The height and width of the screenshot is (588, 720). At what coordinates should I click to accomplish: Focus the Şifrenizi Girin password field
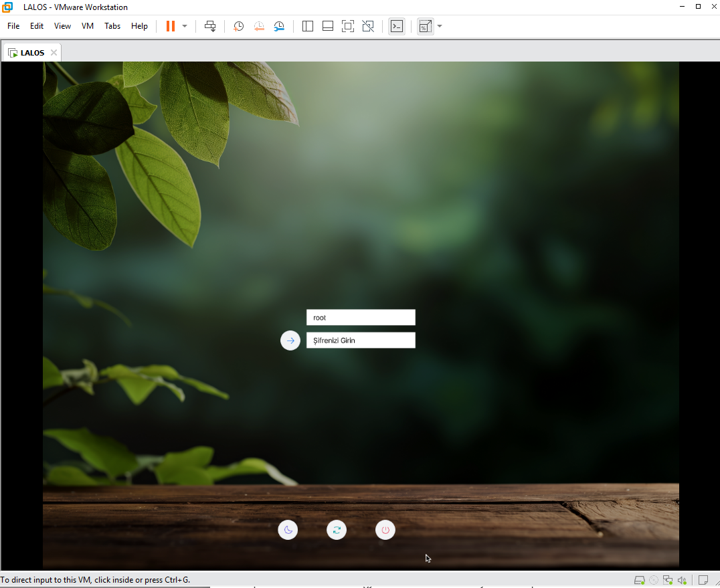(361, 340)
